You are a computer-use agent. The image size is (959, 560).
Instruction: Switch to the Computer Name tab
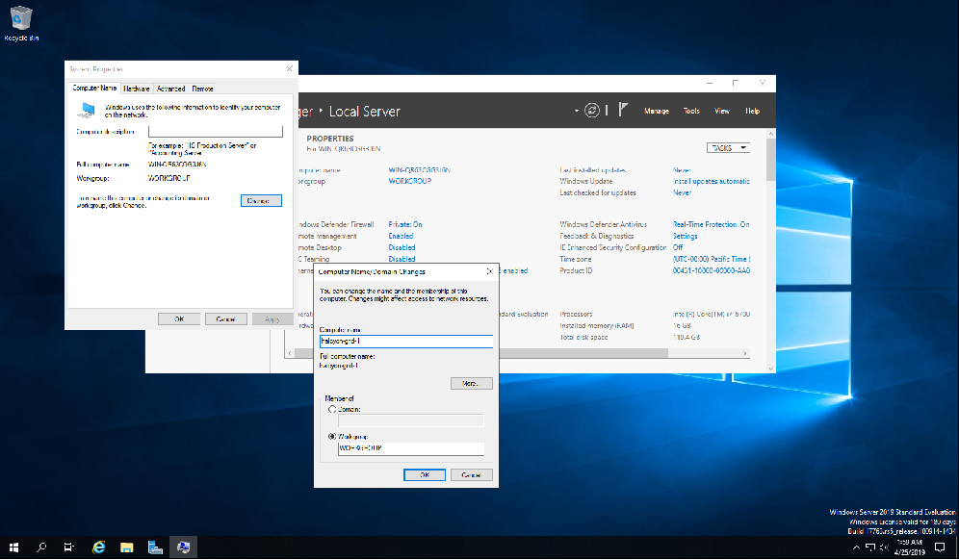(x=94, y=88)
